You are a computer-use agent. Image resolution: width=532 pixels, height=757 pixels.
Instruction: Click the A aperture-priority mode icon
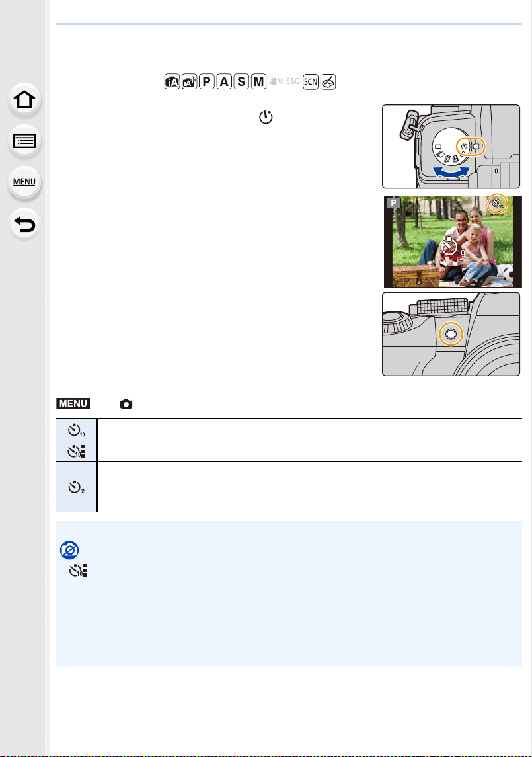coord(224,81)
